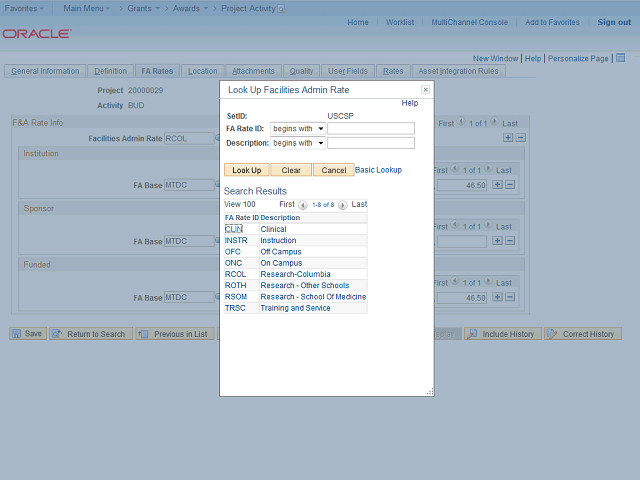Click the page layout icon beside Personalize Page
Screen dimensions: 640x480
[x=620, y=58]
